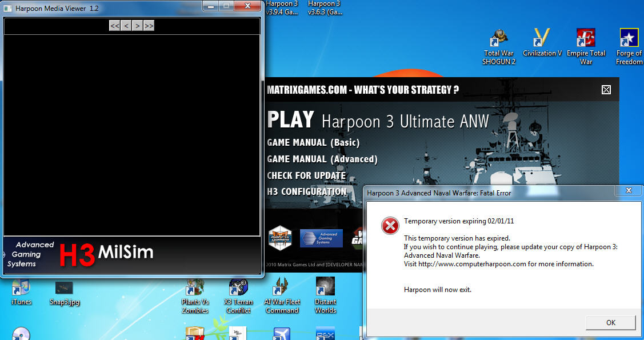Close the Fatal Error dialog window
This screenshot has width=644, height=340.
tap(629, 190)
